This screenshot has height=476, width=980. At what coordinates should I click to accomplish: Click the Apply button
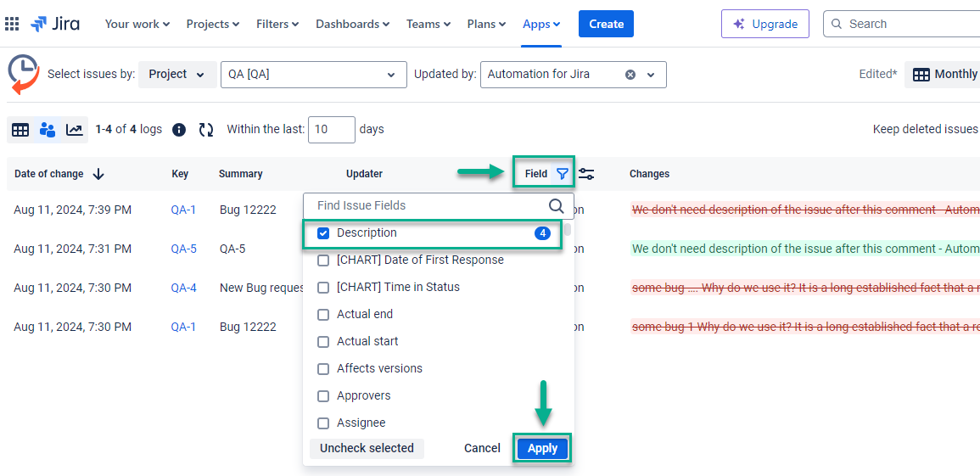click(542, 448)
